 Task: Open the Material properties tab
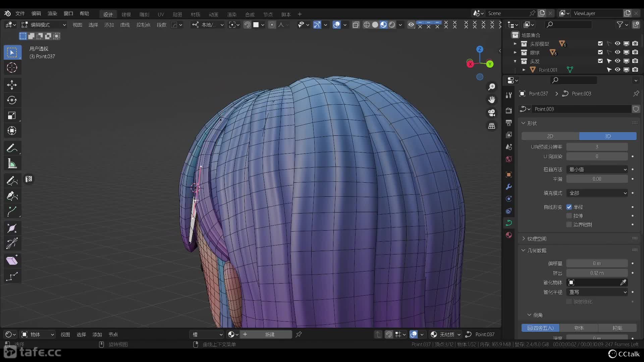click(509, 235)
